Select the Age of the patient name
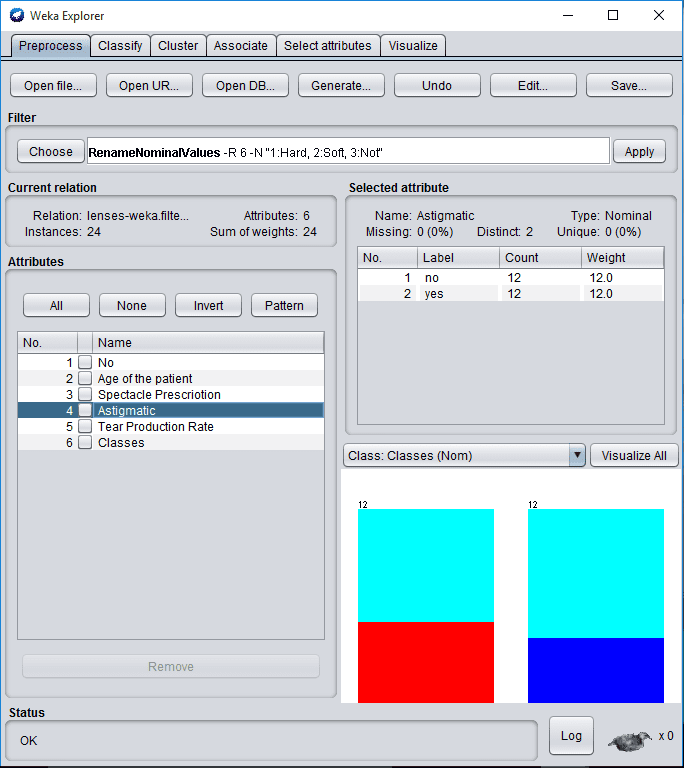Viewport: 684px width, 768px height. tap(145, 379)
